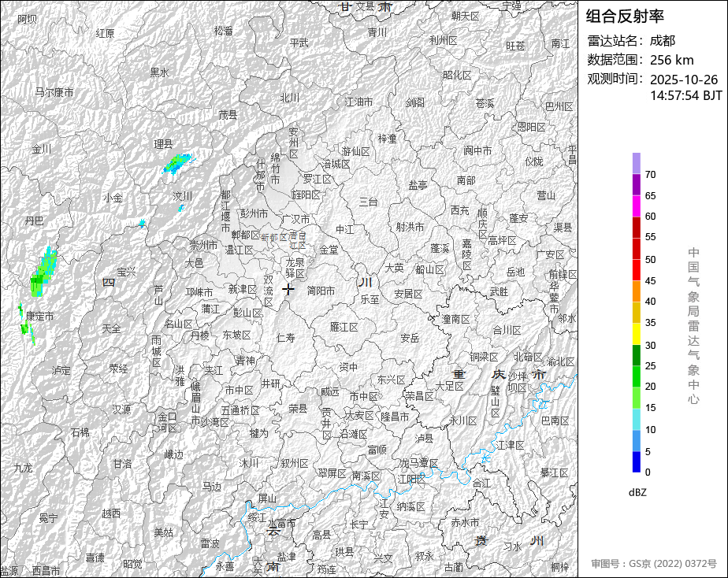728x578 pixels.
Task: Click the 峨边 map label
Action: click(173, 455)
